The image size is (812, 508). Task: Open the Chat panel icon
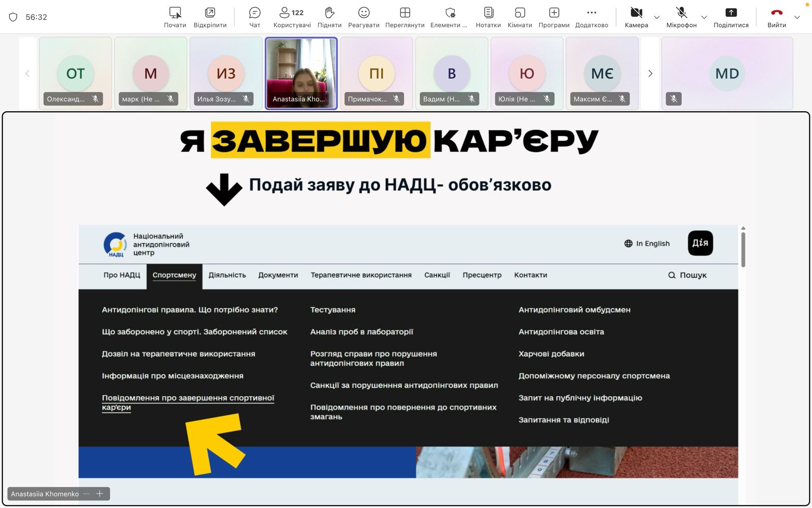pyautogui.click(x=255, y=13)
